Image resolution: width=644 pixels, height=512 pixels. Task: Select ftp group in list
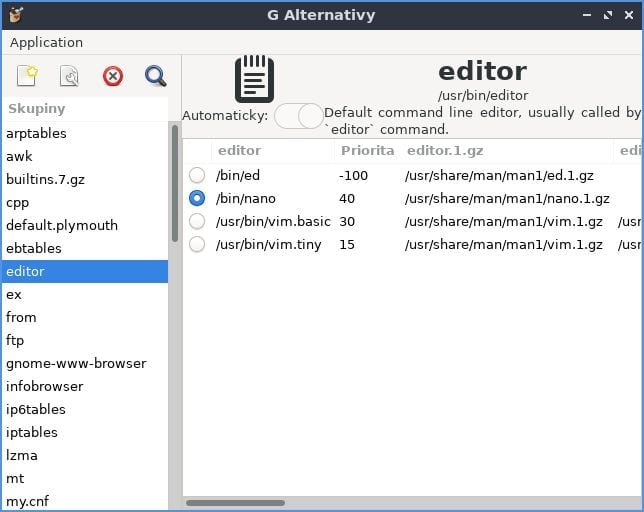click(85, 340)
